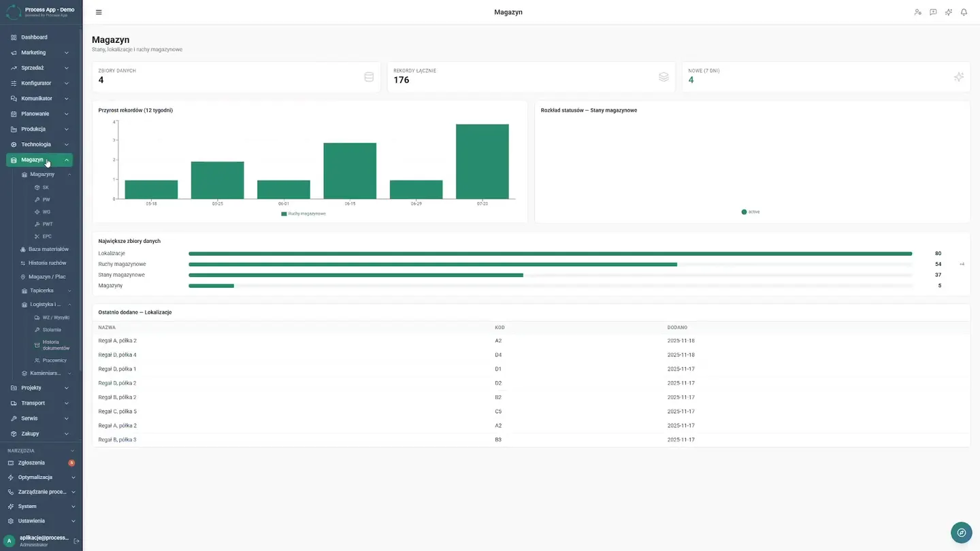The height and width of the screenshot is (551, 980).
Task: Collapse the NARZĘDZIA group chevron
Action: click(73, 450)
